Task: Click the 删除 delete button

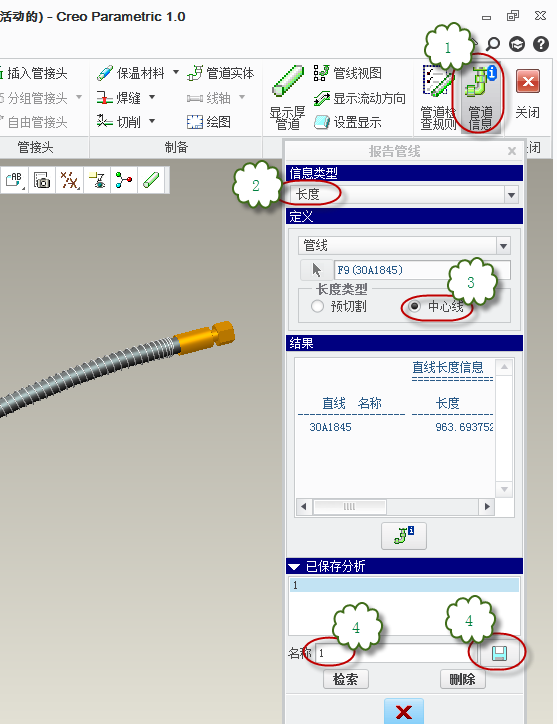Action: pyautogui.click(x=462, y=679)
